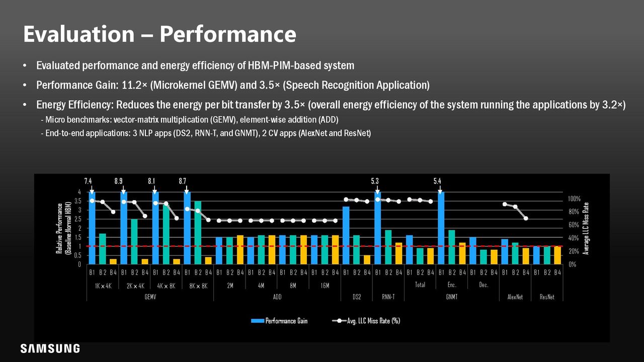Click the "100%" right axis tick label
644x362 pixels.
click(x=574, y=199)
